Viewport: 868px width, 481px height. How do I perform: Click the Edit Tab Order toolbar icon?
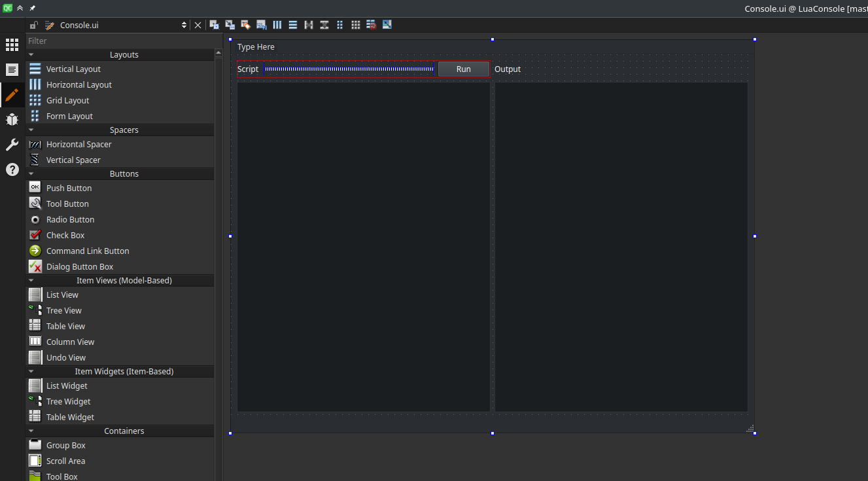[x=261, y=25]
